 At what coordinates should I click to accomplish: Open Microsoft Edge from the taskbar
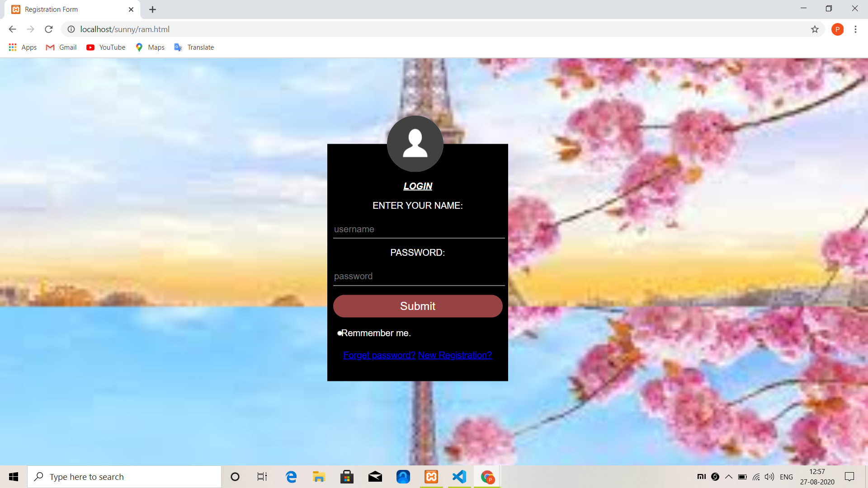tap(291, 476)
